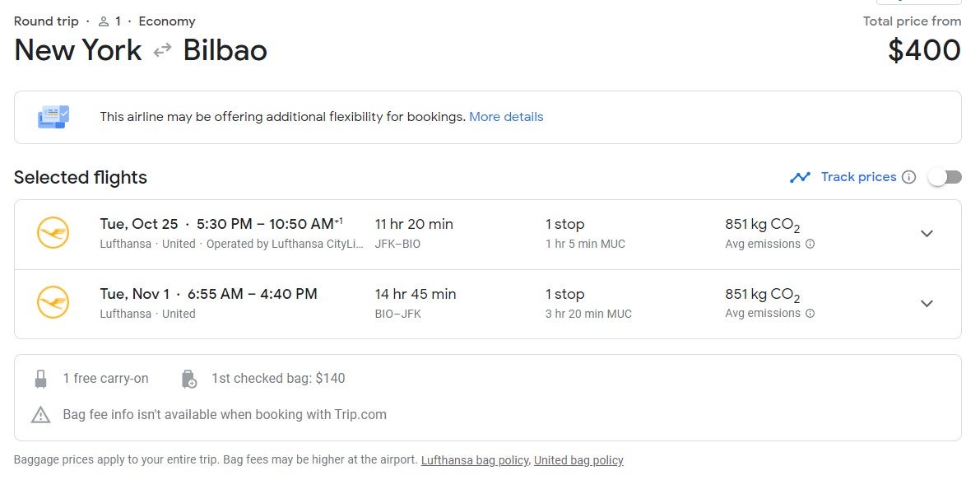
Task: Enable the Track prices toggle
Action: pyautogui.click(x=945, y=177)
